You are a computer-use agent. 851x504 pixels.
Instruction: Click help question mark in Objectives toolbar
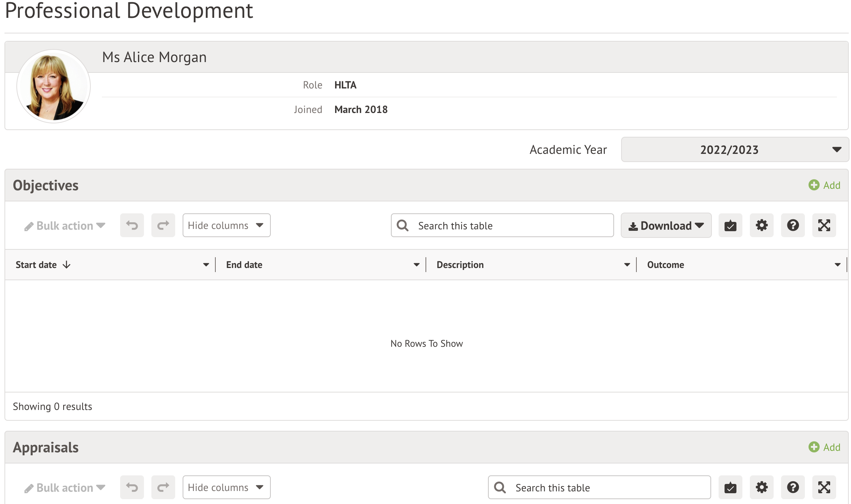[793, 225]
